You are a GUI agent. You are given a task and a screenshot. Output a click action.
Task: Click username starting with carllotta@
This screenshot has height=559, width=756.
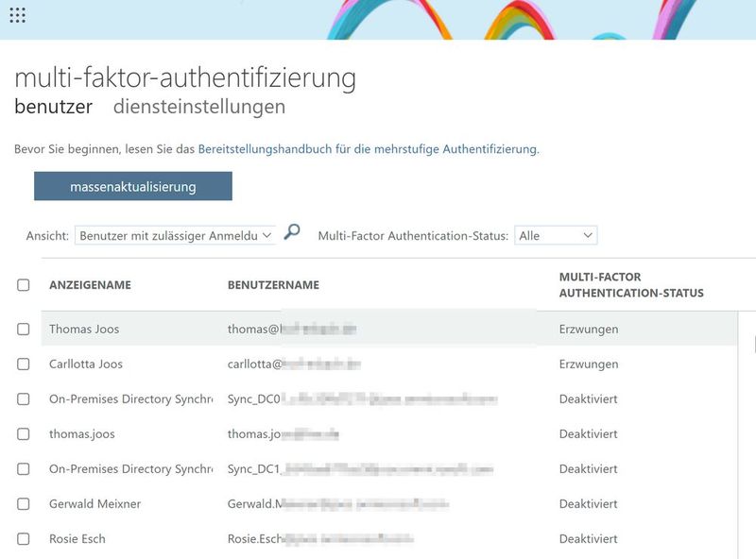coord(294,364)
